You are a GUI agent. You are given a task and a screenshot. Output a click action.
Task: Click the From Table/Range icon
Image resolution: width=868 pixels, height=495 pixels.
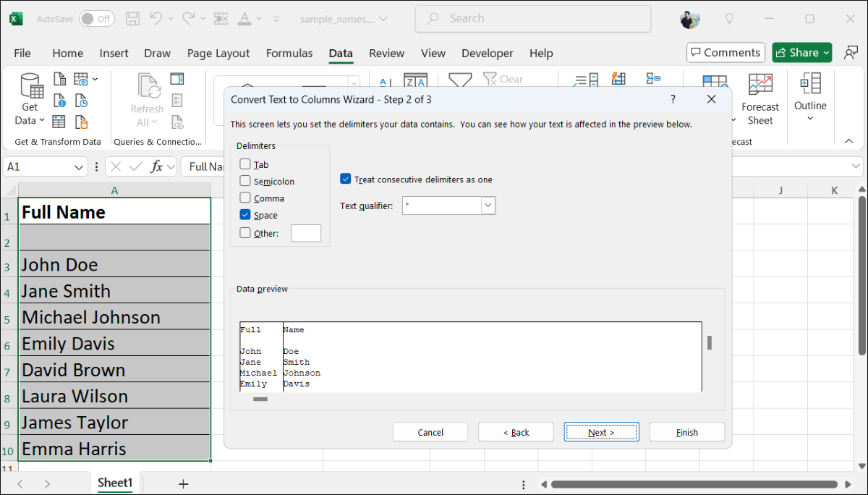coord(59,121)
